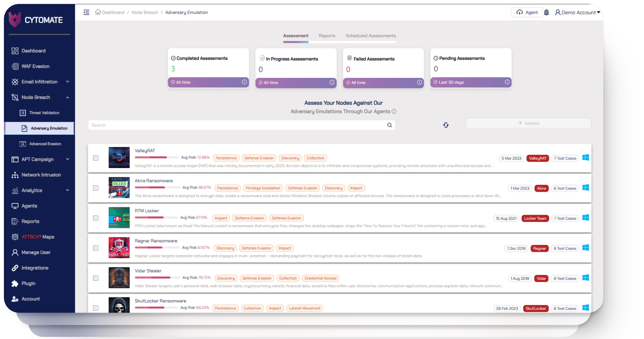This screenshot has height=339, width=644.
Task: Go to Dashboard breadcrumb link
Action: point(113,12)
